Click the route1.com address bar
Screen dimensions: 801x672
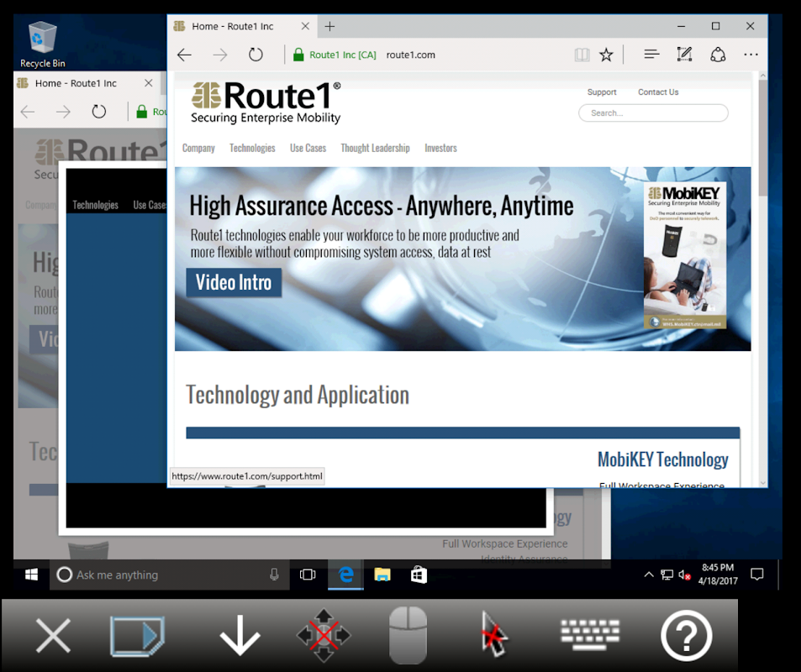click(x=410, y=55)
